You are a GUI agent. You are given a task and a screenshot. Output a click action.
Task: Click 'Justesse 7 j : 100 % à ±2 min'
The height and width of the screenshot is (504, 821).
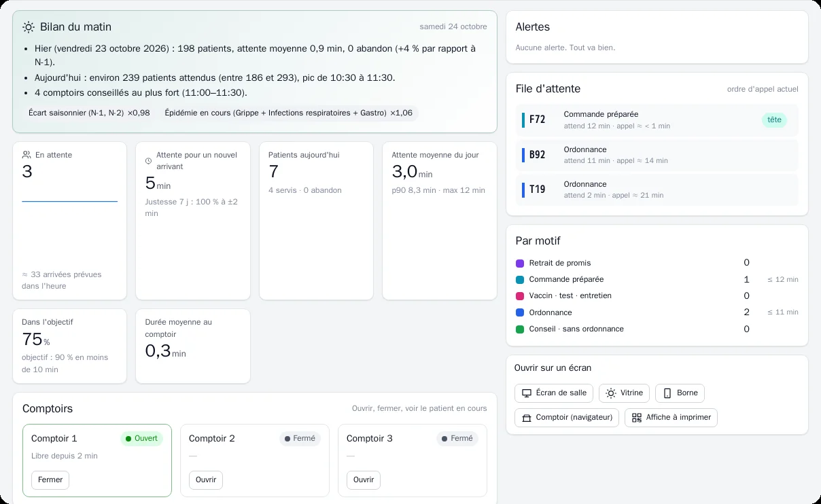click(x=192, y=207)
